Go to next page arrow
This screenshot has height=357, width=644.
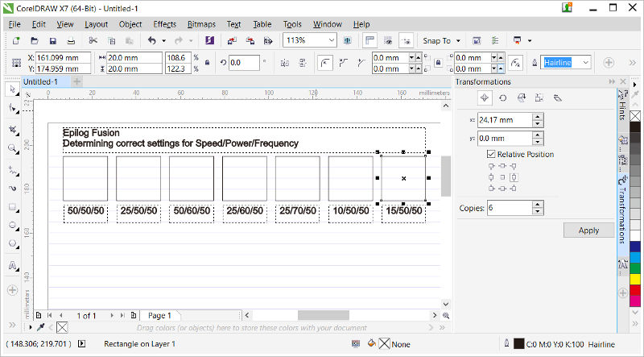[x=112, y=315]
